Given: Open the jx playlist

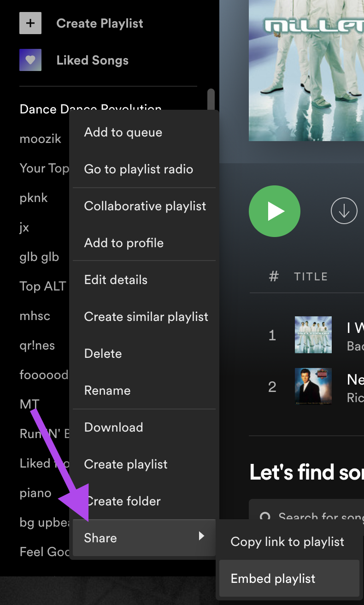Looking at the screenshot, I should [x=24, y=228].
